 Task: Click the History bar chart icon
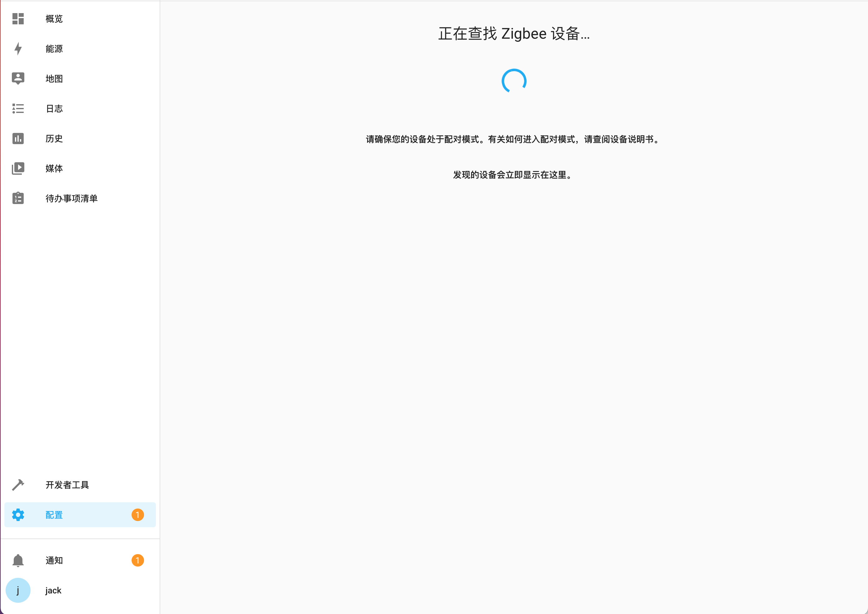coord(18,139)
